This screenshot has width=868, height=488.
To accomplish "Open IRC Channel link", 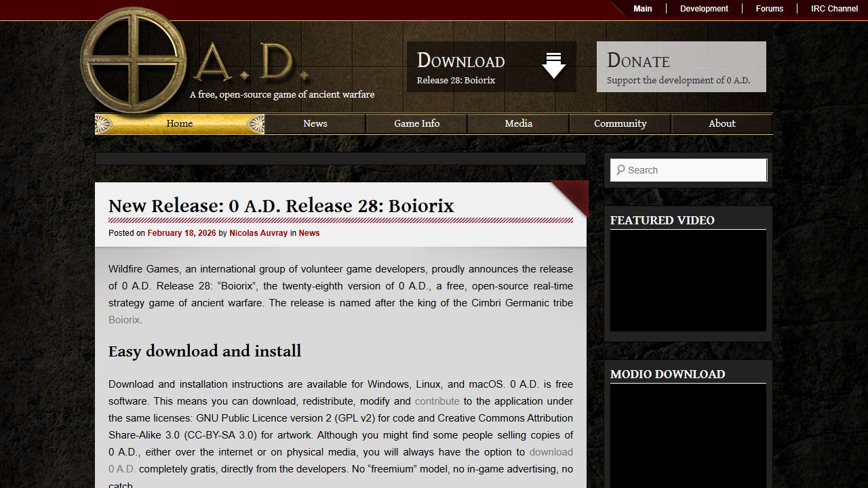I will pos(834,9).
